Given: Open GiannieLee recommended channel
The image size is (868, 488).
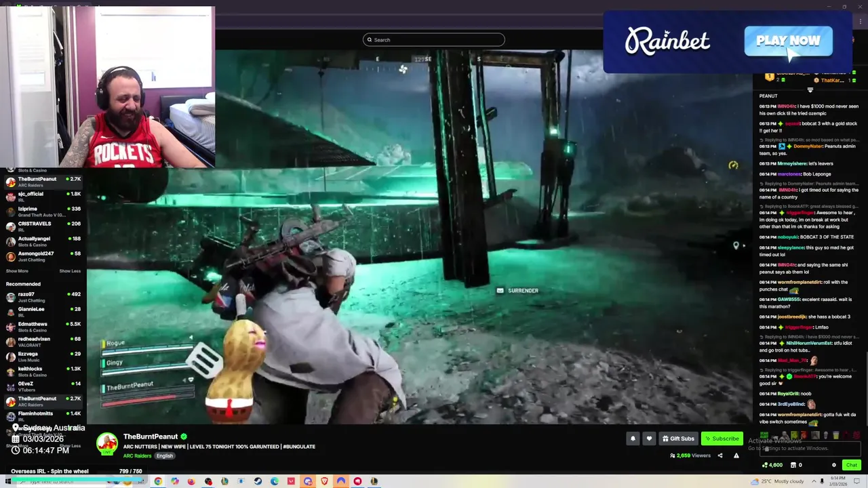Looking at the screenshot, I should point(44,312).
